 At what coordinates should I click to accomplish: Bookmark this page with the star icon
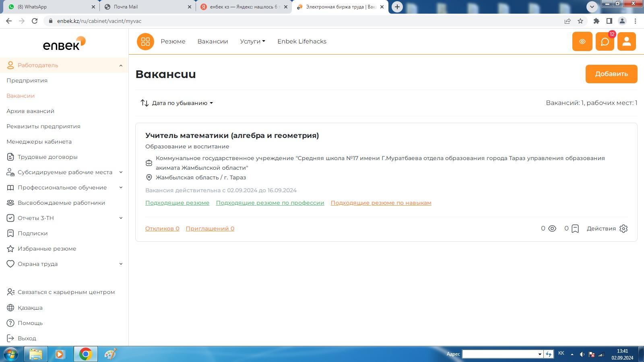pos(580,21)
